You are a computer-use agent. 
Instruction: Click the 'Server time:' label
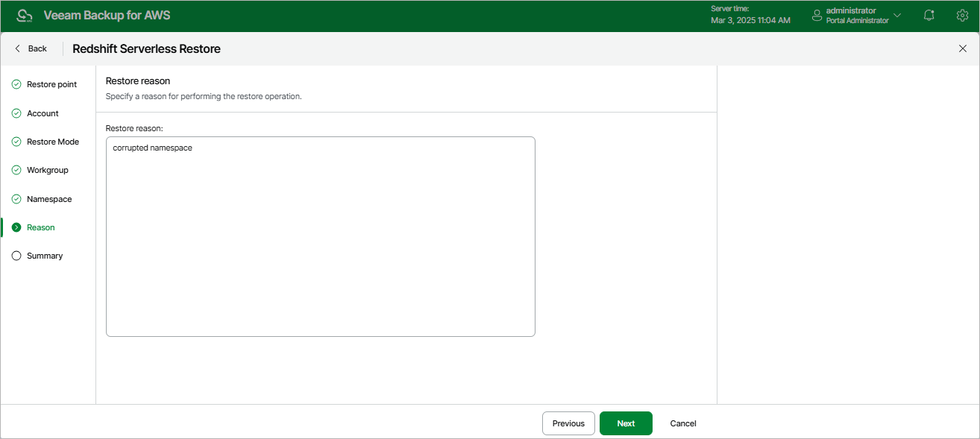(729, 8)
